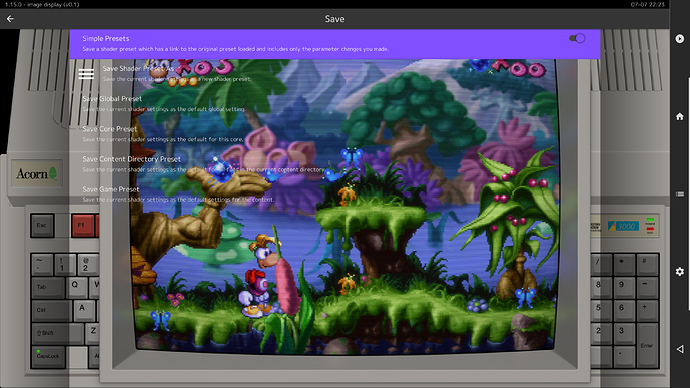Select Save Game Preset
The image size is (690, 388).
pos(334,194)
